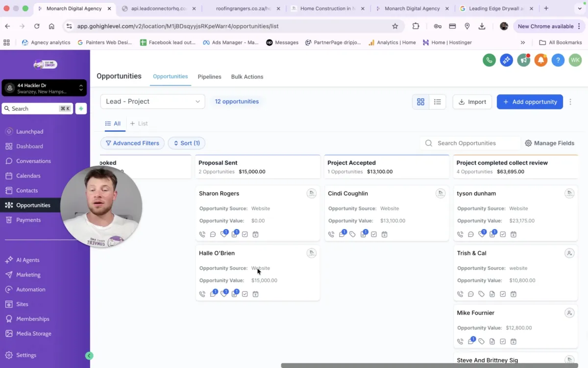Click the megaphone announcements icon
The image size is (588, 368).
(x=523, y=60)
